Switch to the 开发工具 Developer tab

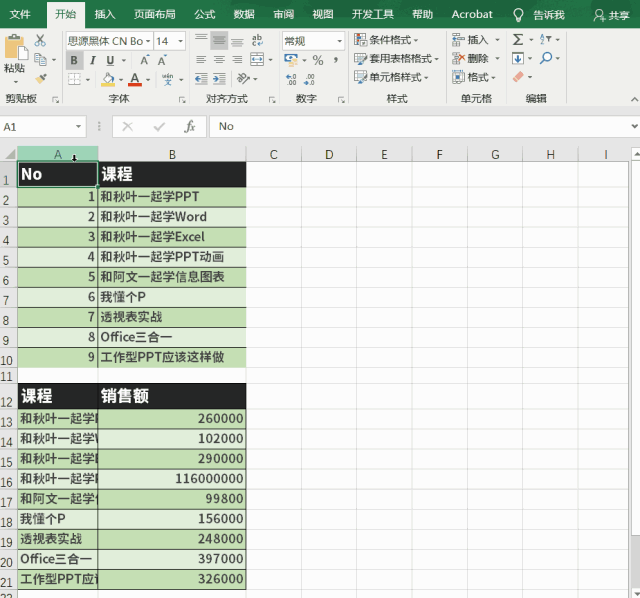pos(373,15)
